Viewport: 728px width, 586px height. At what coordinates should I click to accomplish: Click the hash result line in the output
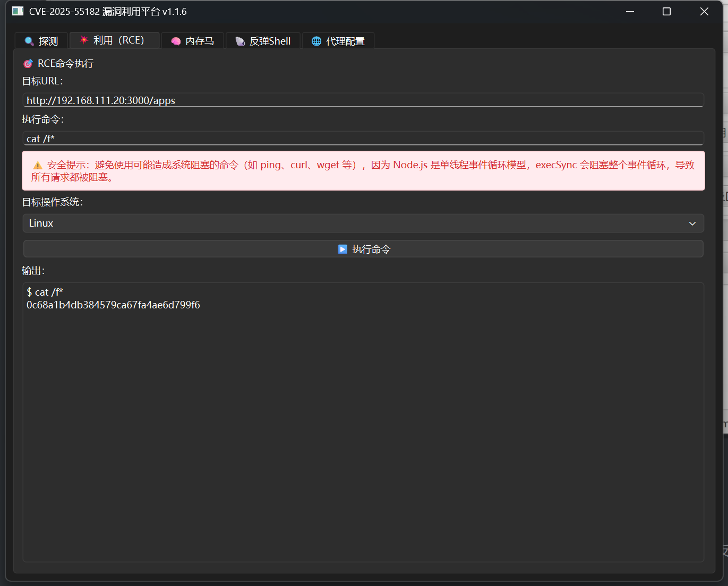113,305
